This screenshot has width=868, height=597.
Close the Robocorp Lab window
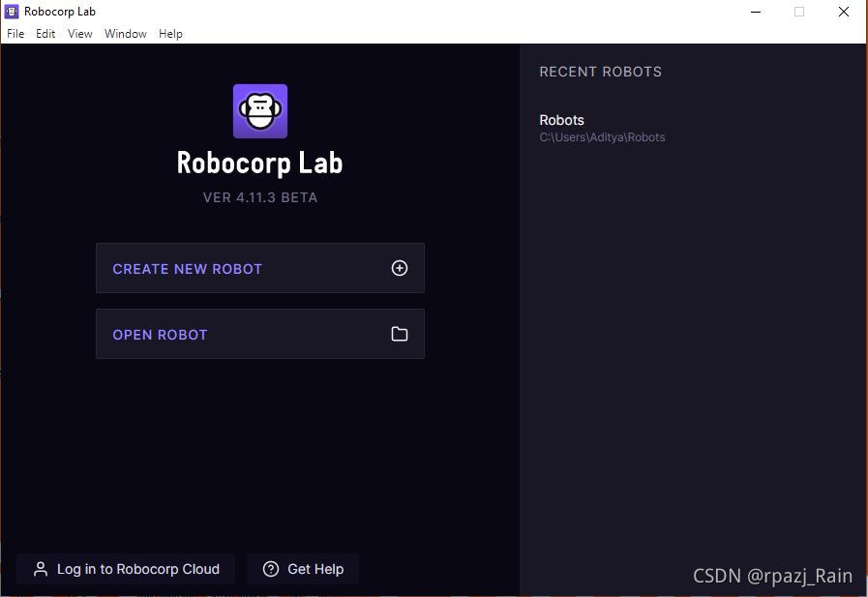pyautogui.click(x=844, y=12)
